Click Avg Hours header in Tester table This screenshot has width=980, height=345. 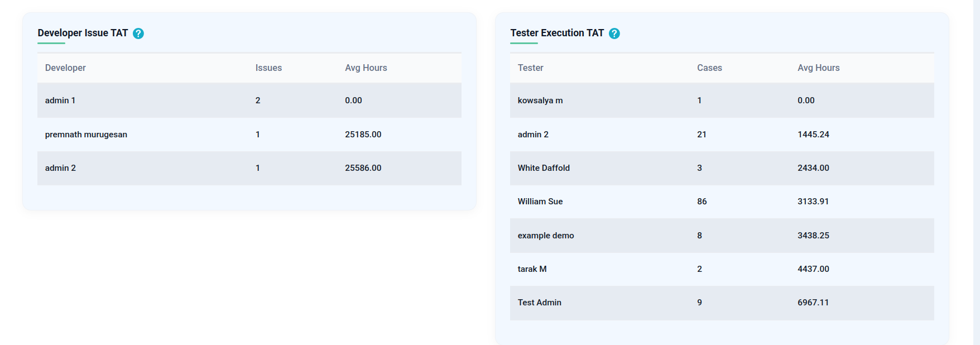coord(818,68)
